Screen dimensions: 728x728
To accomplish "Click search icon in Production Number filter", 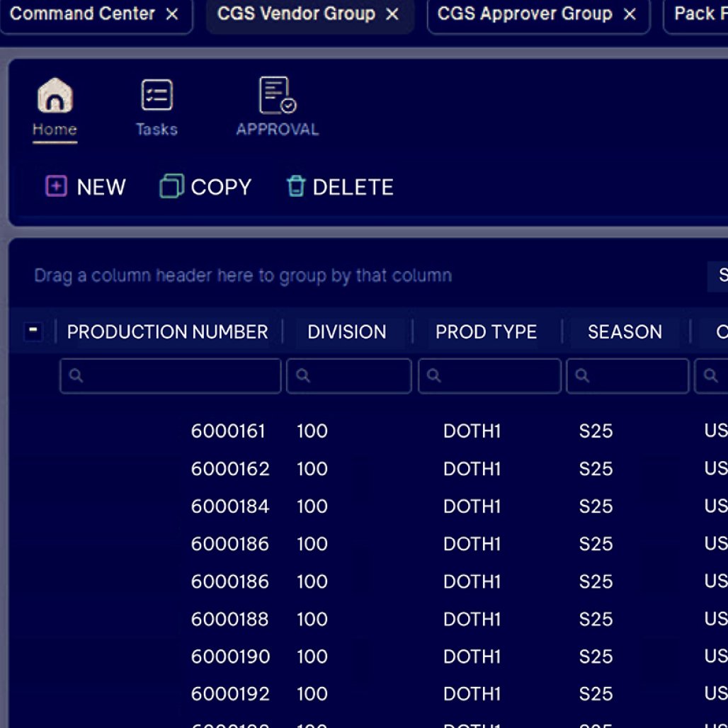I will point(76,376).
